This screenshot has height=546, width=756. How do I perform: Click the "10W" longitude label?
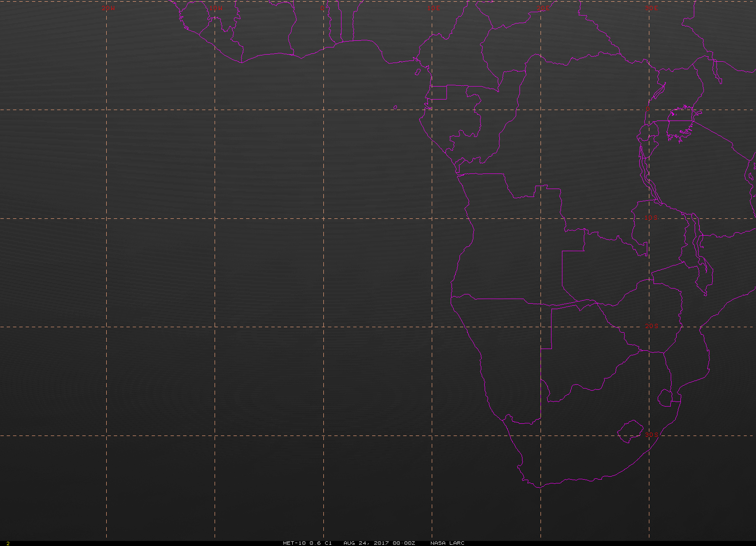[216, 8]
